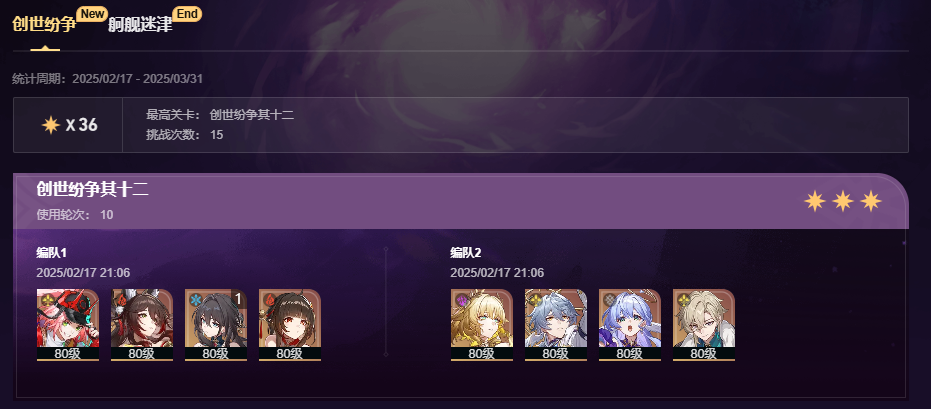Click the star icon next to X 36
Viewport: 931px width, 409px height.
(50, 125)
